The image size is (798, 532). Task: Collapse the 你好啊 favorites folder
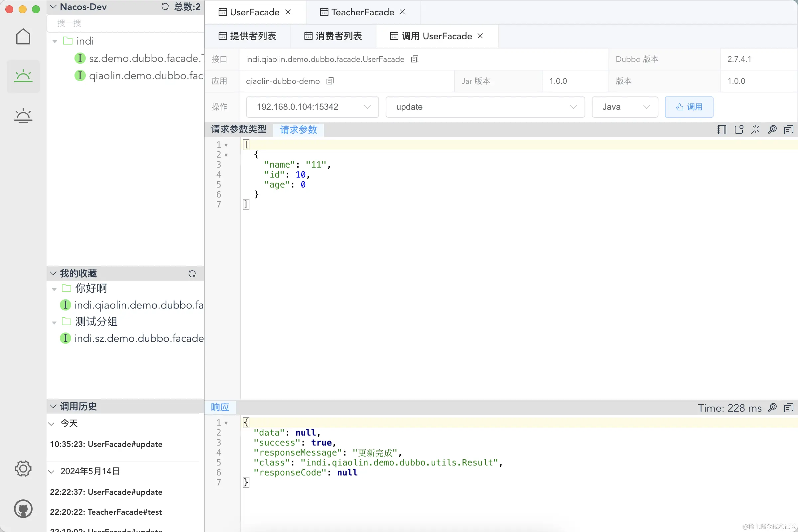coord(54,289)
